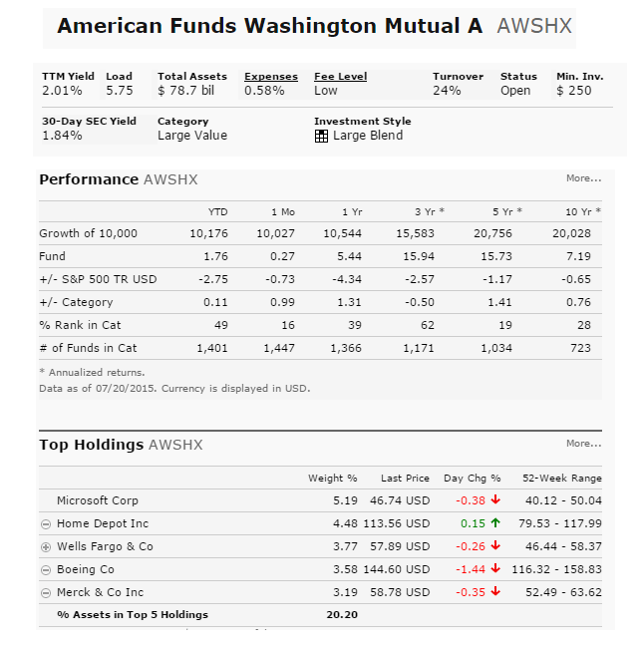Open the More link in Performance section
644x650 pixels.
point(583,178)
